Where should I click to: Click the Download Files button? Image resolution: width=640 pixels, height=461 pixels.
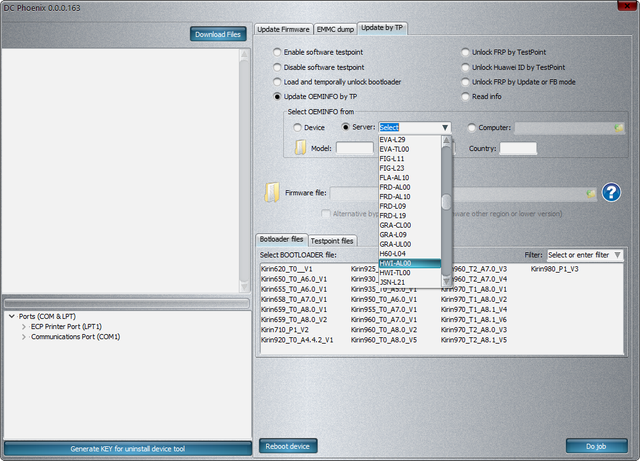(x=218, y=34)
